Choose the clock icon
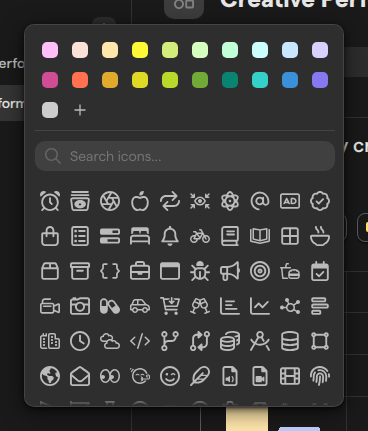Viewport: 368px width, 431px height. [80, 341]
